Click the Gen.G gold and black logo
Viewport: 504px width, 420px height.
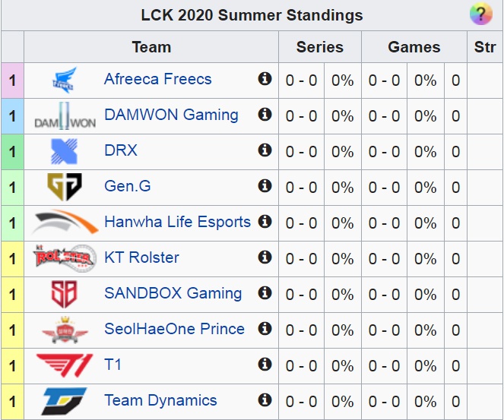click(65, 187)
